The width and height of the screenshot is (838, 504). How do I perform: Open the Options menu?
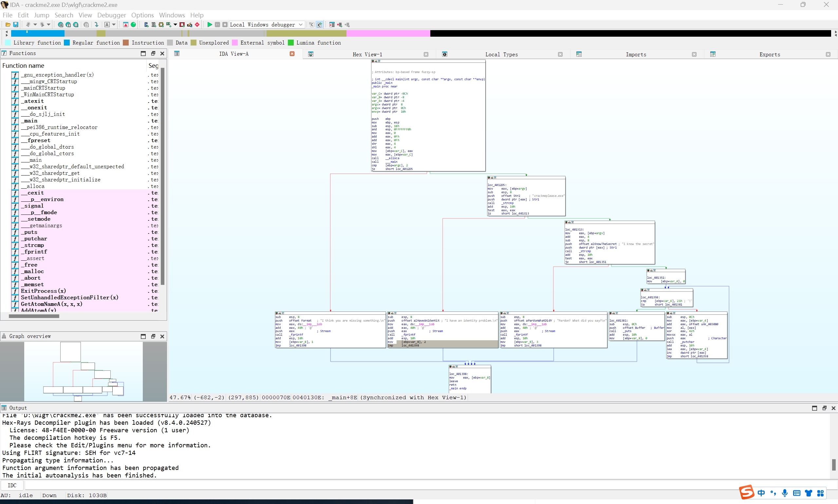click(142, 15)
